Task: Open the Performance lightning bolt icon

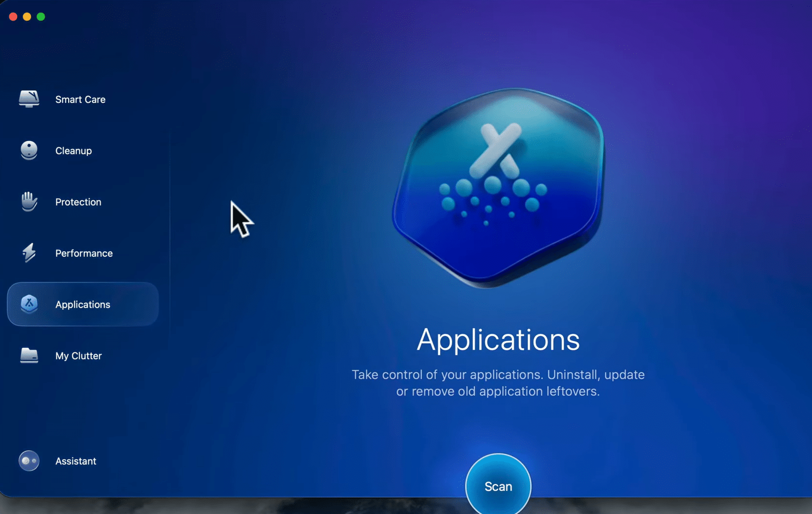Action: click(29, 253)
